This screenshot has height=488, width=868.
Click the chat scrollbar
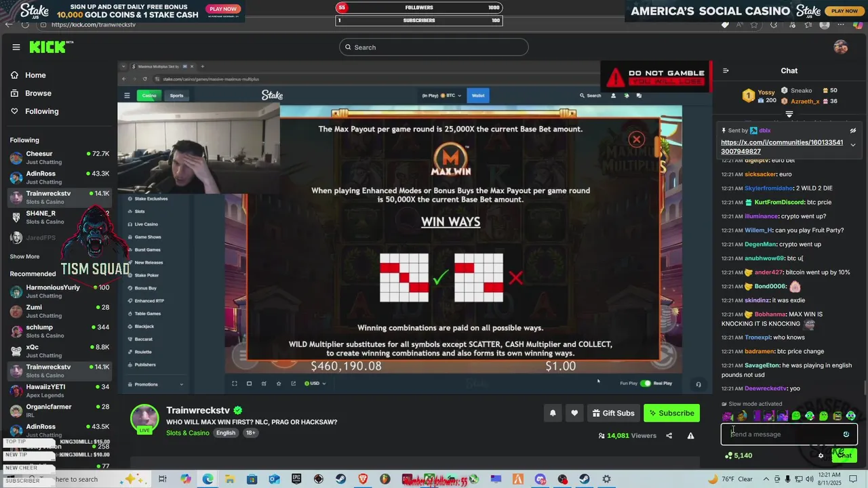(x=865, y=388)
